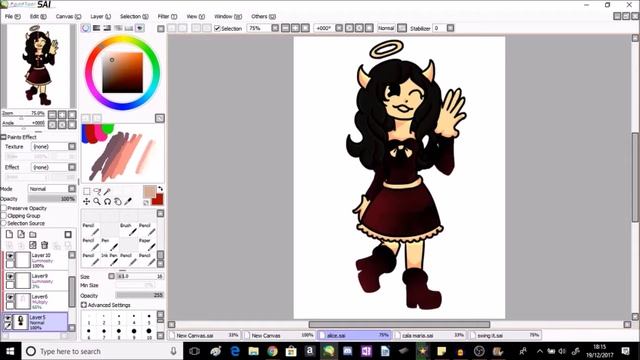Viewport: 640px width, 360px height.
Task: Click the Windows Start button
Action: tap(10, 351)
